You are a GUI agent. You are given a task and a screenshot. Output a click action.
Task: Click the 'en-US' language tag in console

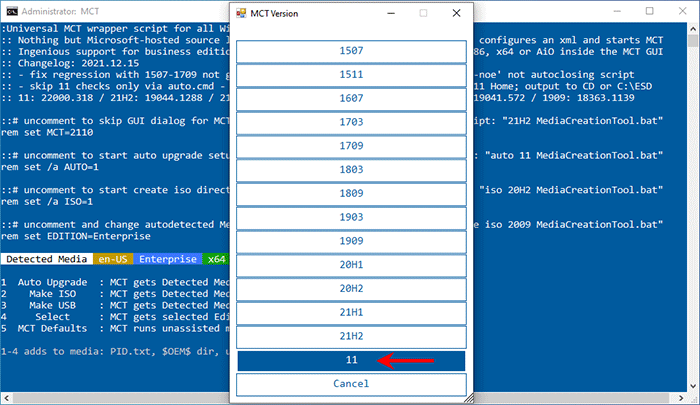[x=113, y=259]
